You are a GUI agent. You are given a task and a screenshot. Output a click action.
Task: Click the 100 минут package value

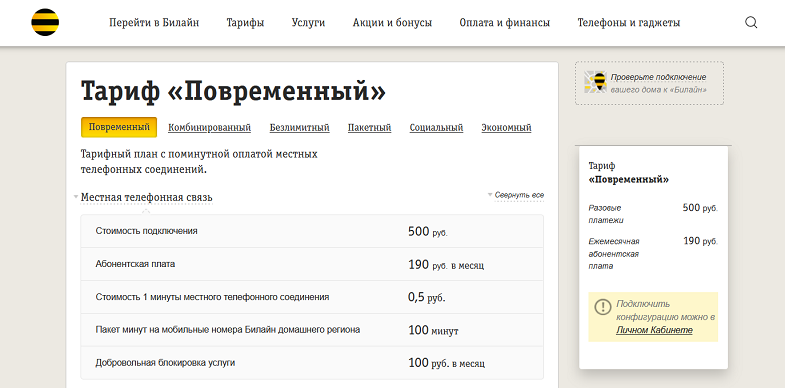tap(433, 330)
